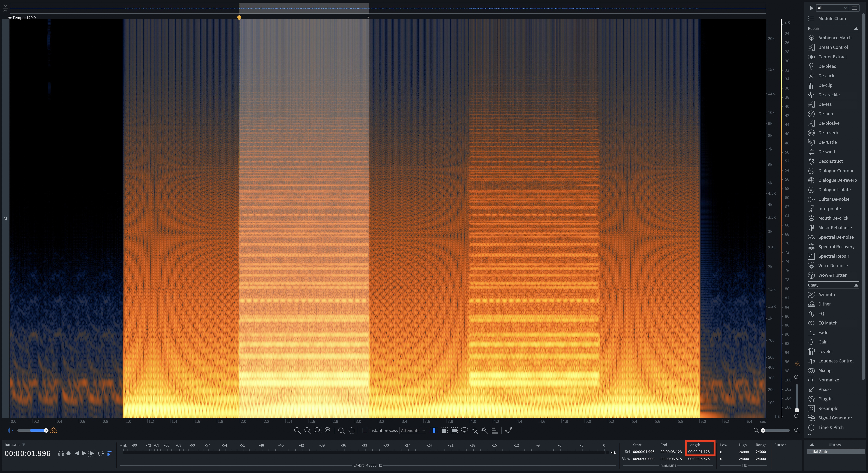The height and width of the screenshot is (473, 868).
Task: Activate the hand grab tool
Action: [351, 430]
